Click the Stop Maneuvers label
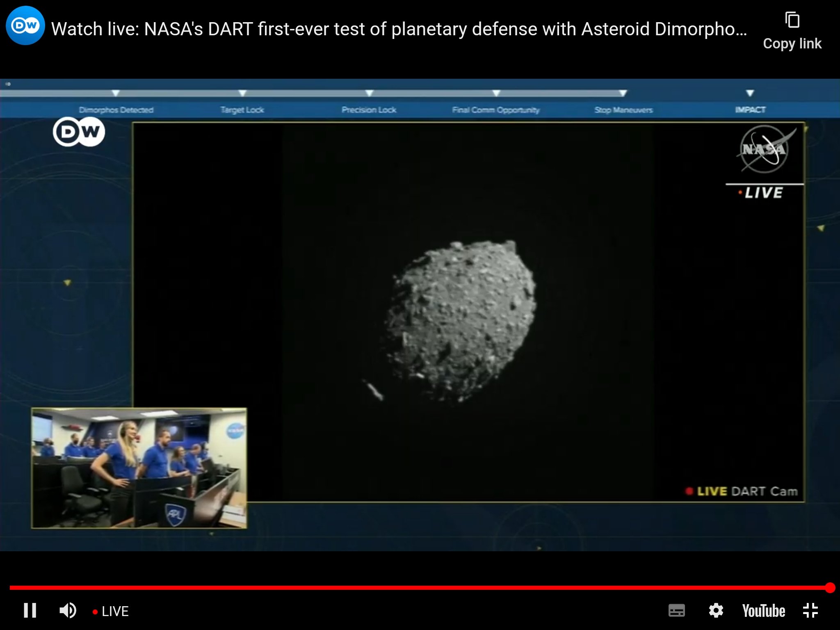 click(x=623, y=110)
